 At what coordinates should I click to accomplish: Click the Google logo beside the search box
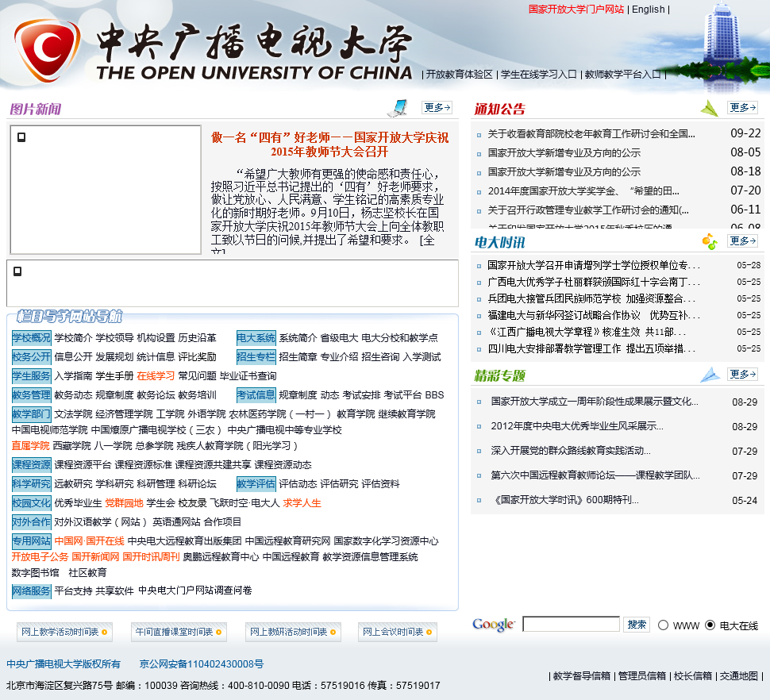tap(493, 625)
